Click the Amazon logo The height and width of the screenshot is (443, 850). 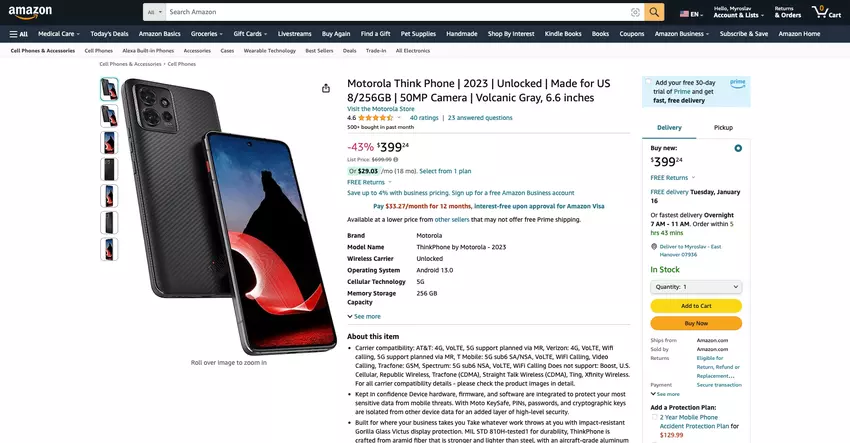30,12
